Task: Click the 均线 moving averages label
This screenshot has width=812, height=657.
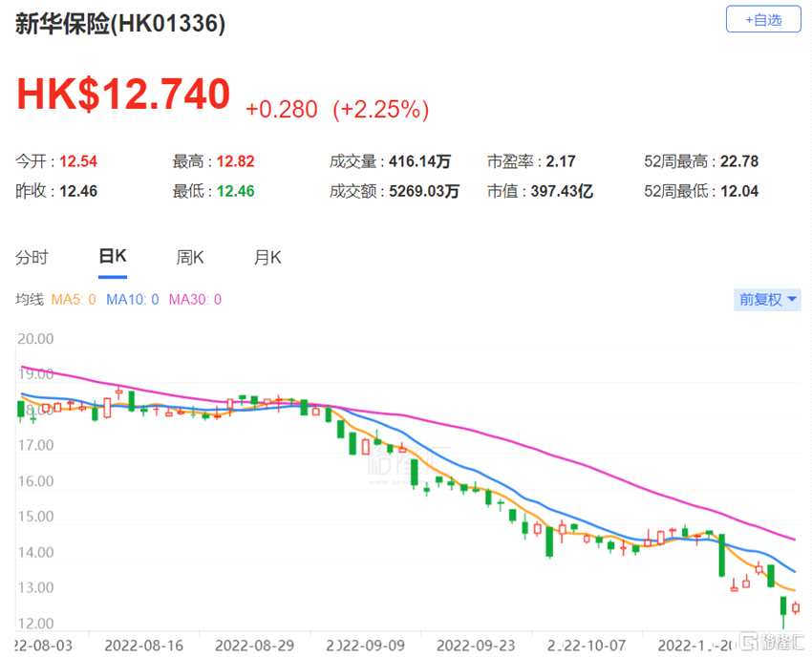Action: click(x=30, y=299)
